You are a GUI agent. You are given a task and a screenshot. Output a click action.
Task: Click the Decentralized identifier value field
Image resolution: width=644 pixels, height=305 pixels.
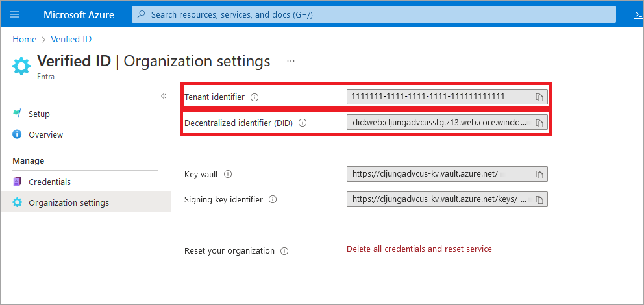coord(447,123)
